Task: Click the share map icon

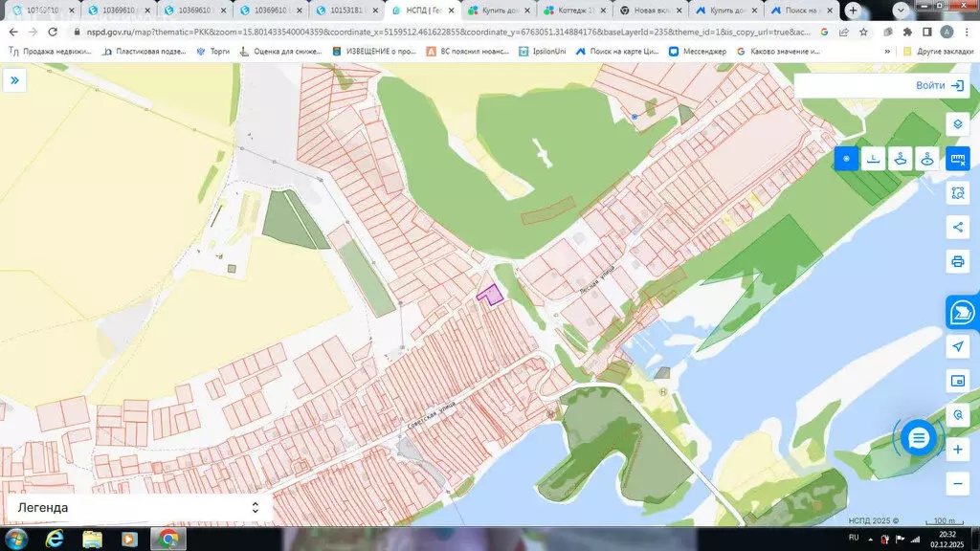Action: [957, 227]
